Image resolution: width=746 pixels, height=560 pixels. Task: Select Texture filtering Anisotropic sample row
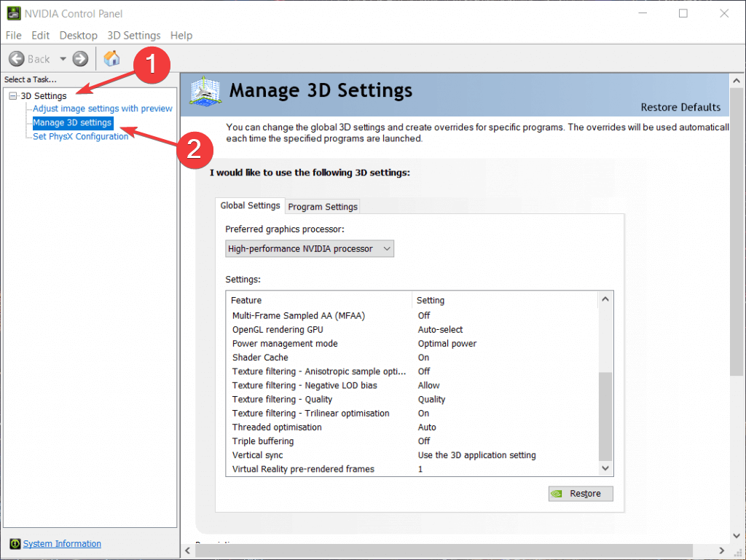(412, 371)
